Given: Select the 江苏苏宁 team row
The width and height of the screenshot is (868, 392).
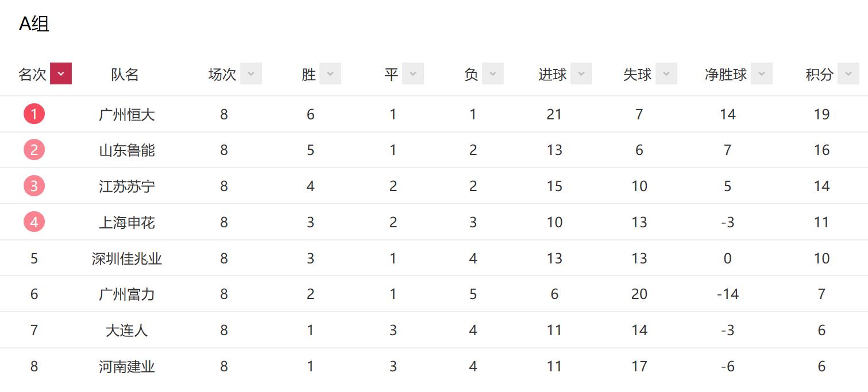Looking at the screenshot, I should [126, 186].
